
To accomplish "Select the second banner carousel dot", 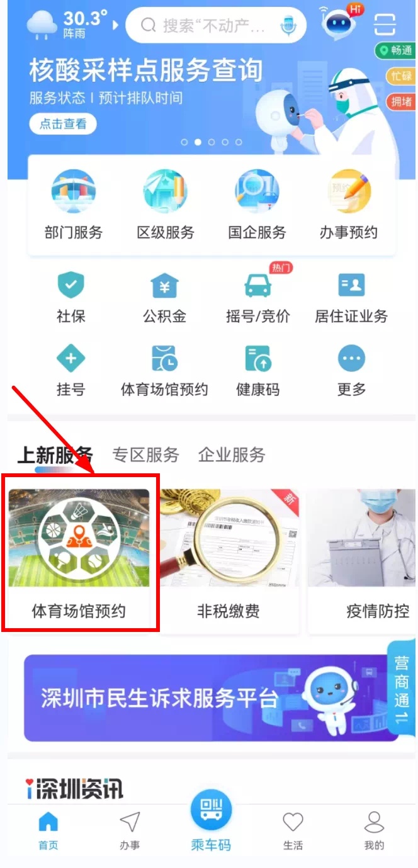I will (x=198, y=142).
